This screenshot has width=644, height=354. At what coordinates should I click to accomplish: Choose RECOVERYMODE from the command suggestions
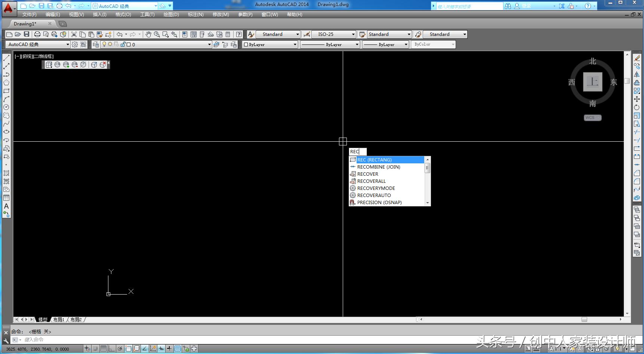click(387, 188)
